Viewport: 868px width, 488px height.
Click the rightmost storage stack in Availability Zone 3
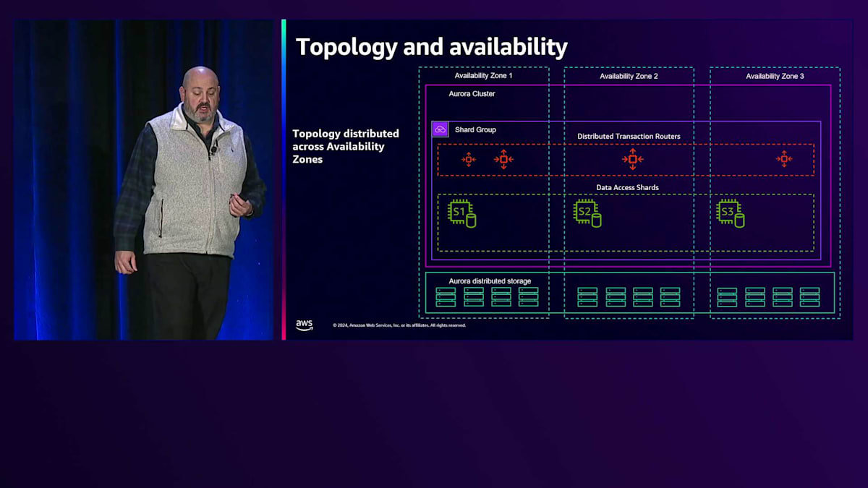810,297
